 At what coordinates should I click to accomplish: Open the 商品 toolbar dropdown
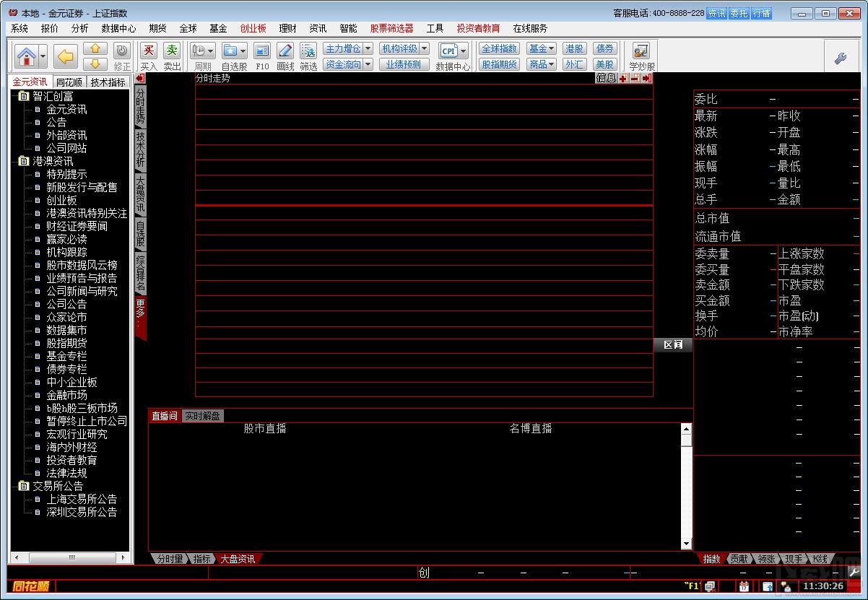pyautogui.click(x=542, y=64)
